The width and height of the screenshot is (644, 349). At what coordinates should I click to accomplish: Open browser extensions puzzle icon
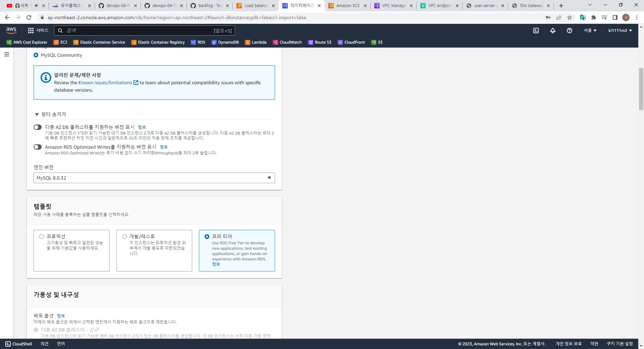(594, 17)
